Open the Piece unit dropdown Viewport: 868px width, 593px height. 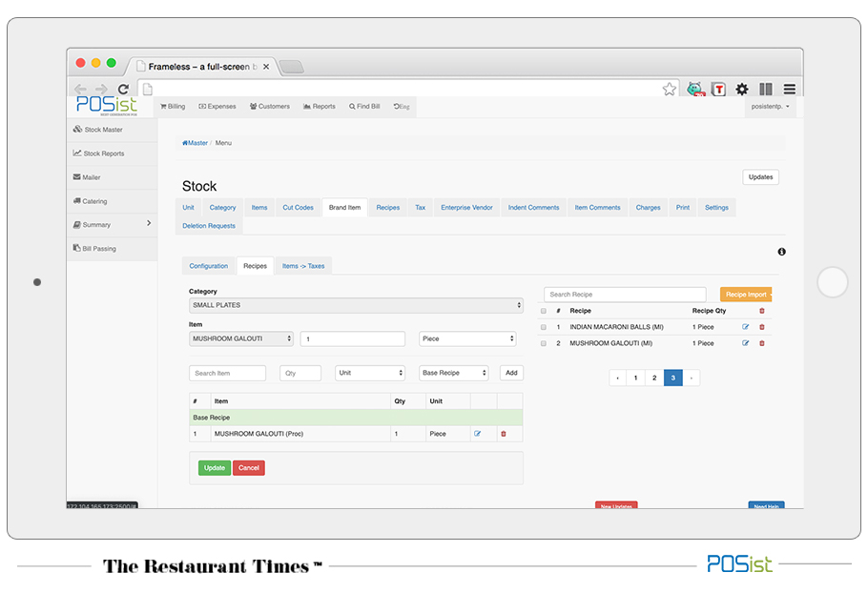tap(467, 338)
